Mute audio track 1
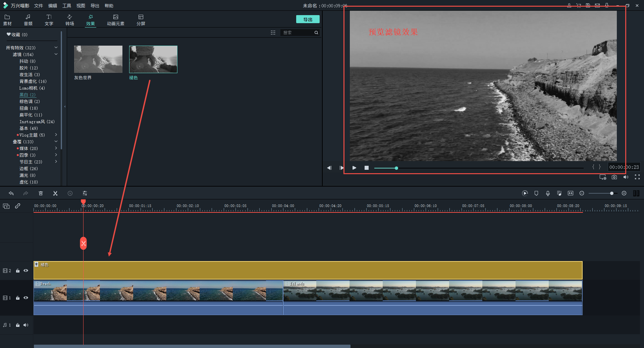 [x=26, y=325]
